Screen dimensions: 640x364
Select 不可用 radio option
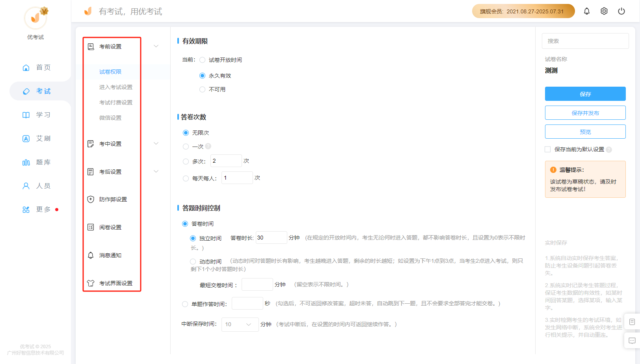(202, 89)
